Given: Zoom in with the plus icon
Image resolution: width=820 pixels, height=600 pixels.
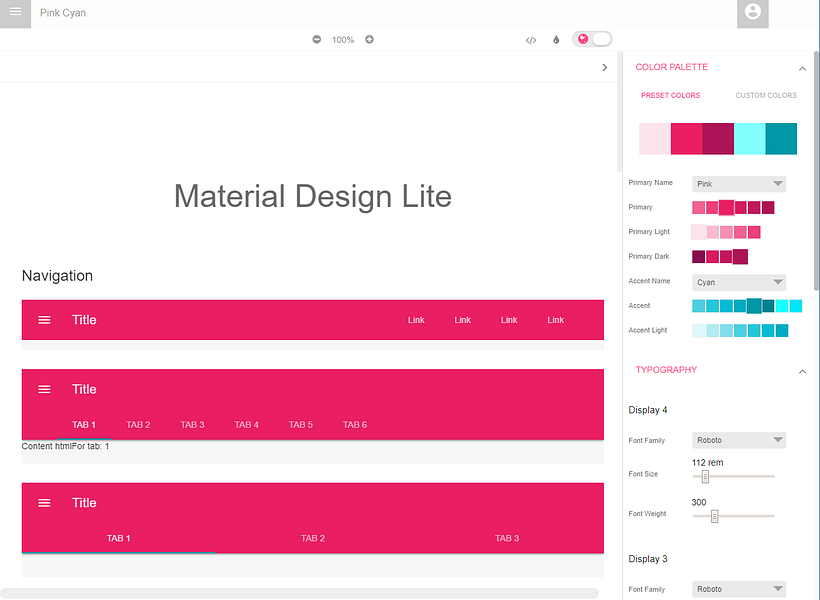Looking at the screenshot, I should (369, 40).
